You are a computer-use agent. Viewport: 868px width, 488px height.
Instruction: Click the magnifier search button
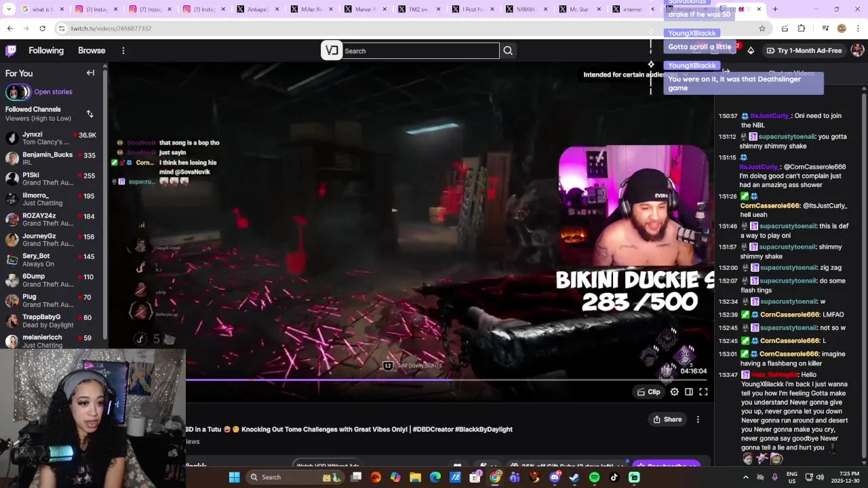coord(508,51)
